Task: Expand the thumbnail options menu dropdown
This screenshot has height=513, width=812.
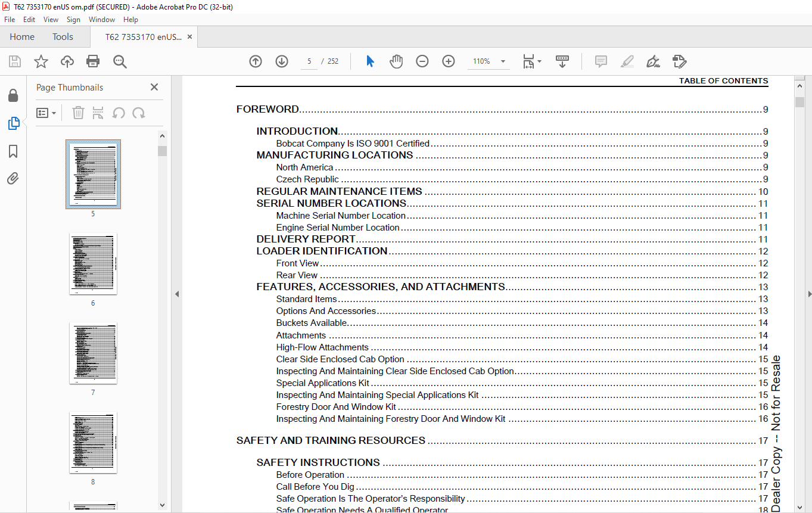Action: 46,113
